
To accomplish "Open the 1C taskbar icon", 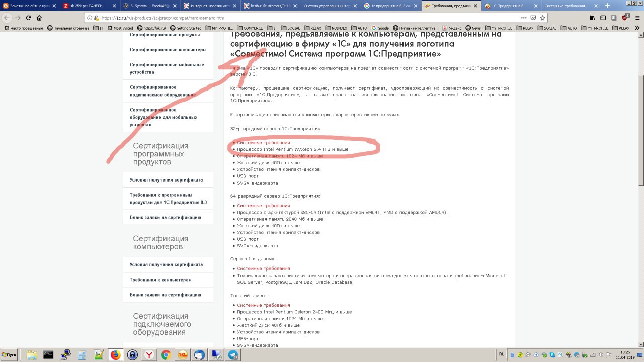I will tap(183, 355).
